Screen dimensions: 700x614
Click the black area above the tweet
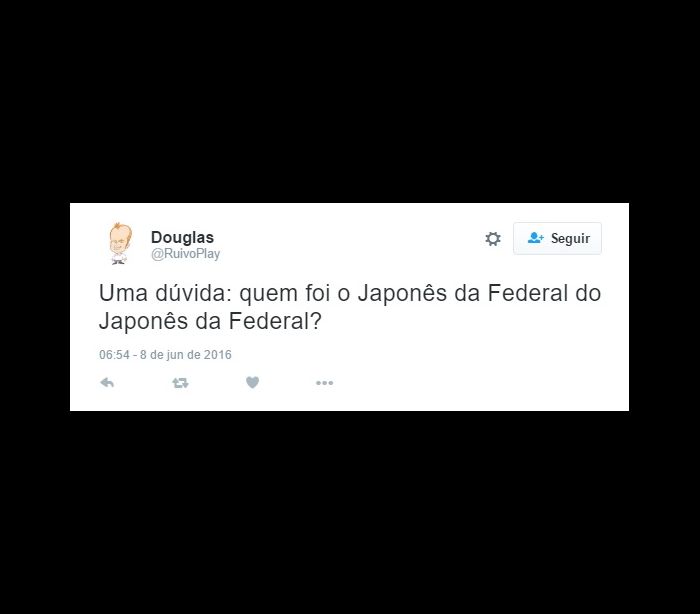tap(350, 101)
